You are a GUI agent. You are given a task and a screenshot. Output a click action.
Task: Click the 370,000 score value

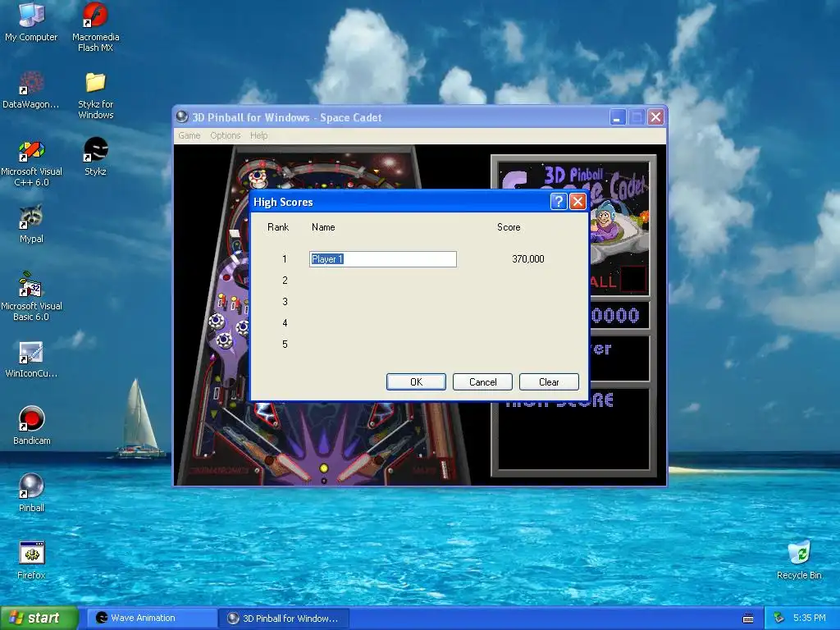click(528, 258)
